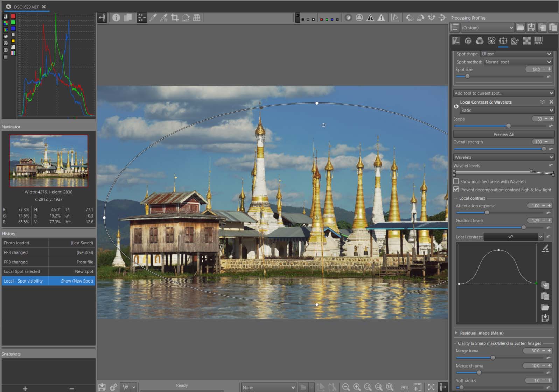Zoom out using the magnifier minus icon

coord(346,387)
